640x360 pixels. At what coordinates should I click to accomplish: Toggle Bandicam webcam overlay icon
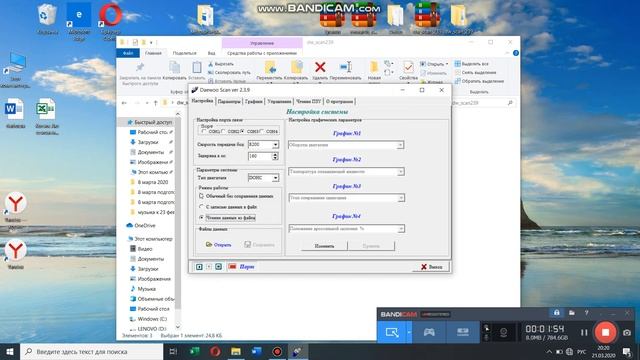tap(504, 333)
